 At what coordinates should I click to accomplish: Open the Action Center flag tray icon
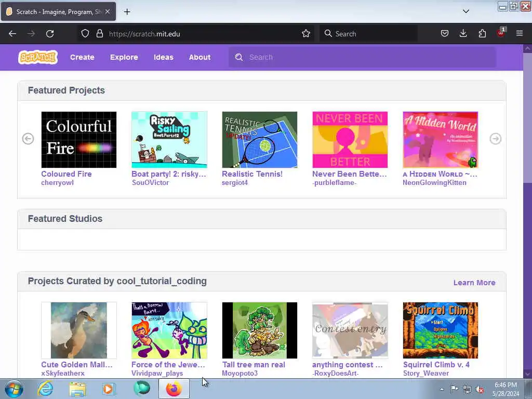pos(454,389)
